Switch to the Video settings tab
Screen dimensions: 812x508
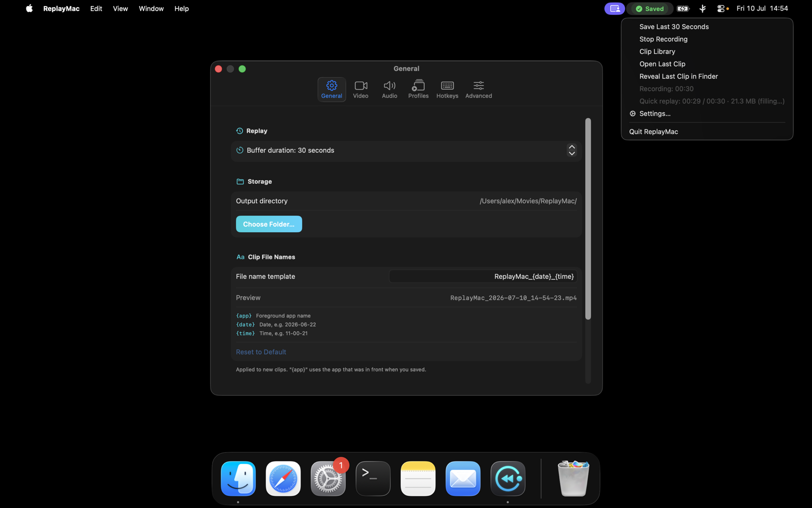[360, 89]
